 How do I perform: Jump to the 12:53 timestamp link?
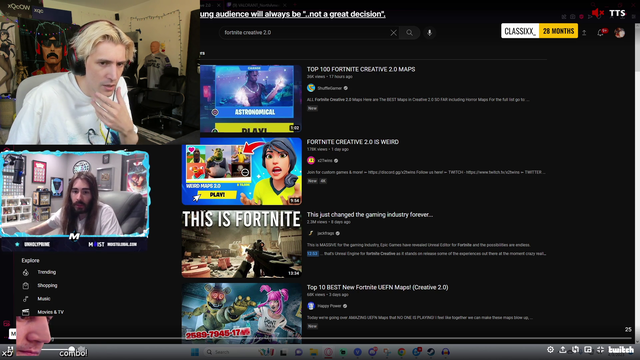coord(312,254)
